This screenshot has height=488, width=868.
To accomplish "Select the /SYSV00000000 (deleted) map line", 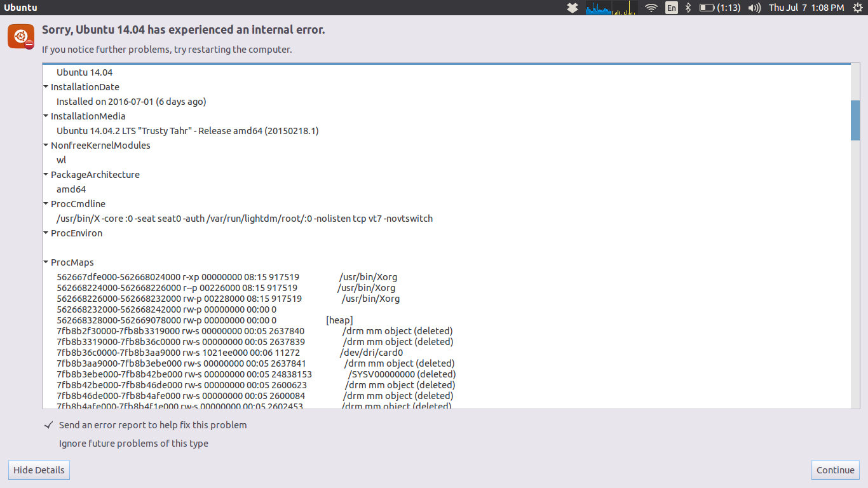I will point(256,374).
